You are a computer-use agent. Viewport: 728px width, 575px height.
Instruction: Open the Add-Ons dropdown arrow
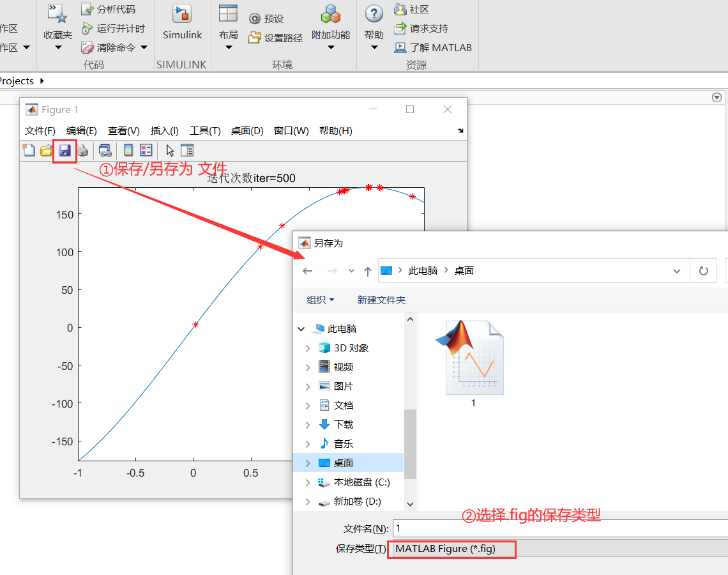coord(331,47)
